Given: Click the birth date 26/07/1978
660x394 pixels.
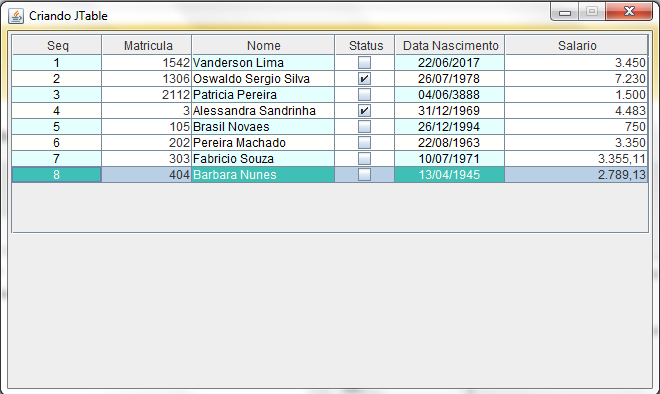Looking at the screenshot, I should coord(449,79).
